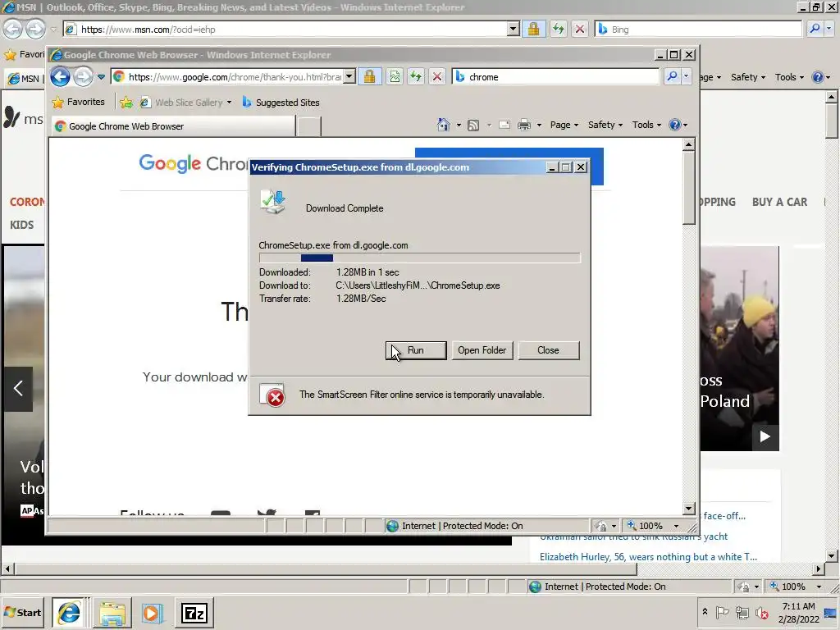Run the downloaded ChromeSetup.exe
The image size is (840, 630).
(416, 350)
